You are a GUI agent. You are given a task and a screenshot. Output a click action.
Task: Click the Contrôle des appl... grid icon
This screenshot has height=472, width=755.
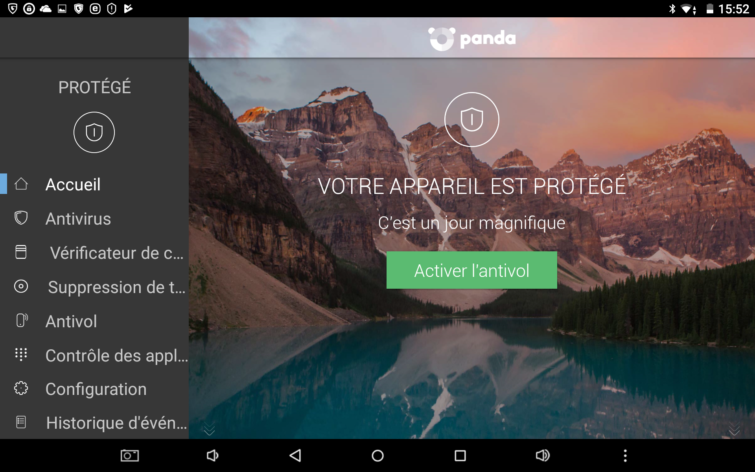tap(21, 354)
